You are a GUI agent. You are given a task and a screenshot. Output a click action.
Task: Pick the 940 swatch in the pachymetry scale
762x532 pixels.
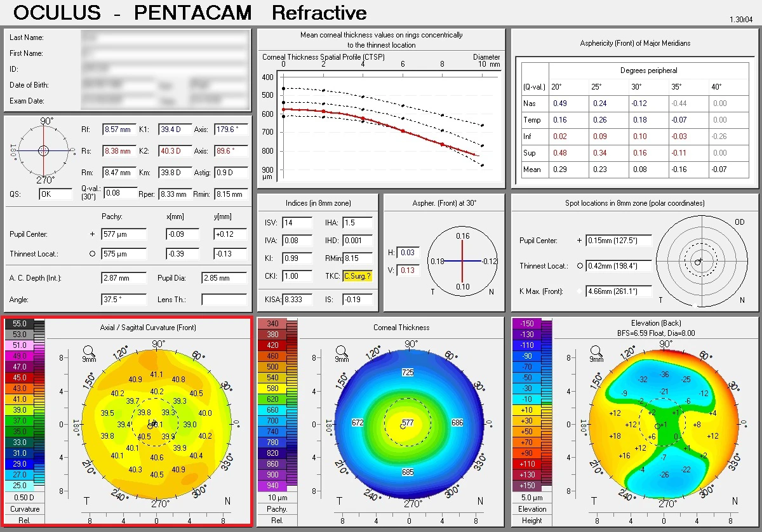click(272, 485)
